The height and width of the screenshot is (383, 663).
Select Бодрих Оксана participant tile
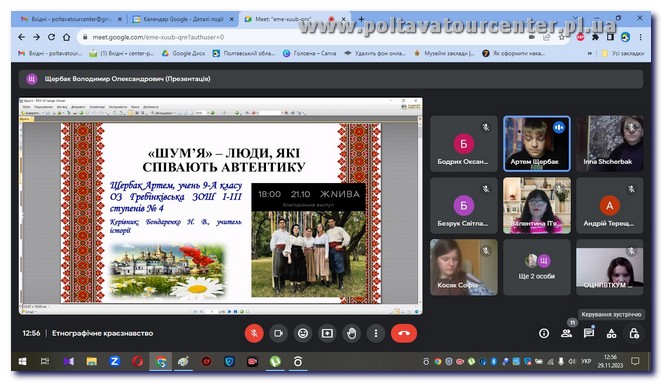click(x=463, y=144)
